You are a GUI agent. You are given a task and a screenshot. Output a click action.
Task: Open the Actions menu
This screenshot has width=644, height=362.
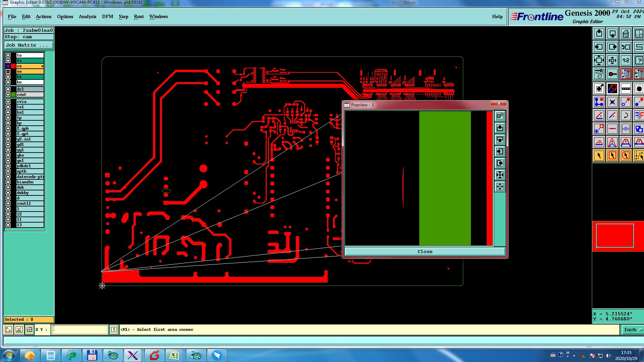pos(44,16)
